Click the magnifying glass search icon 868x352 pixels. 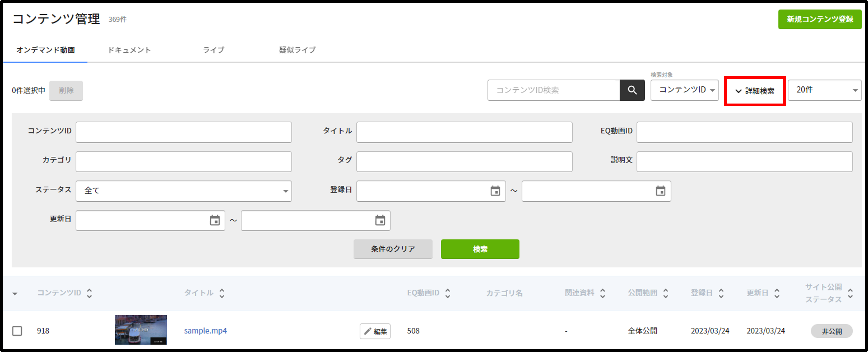click(632, 90)
